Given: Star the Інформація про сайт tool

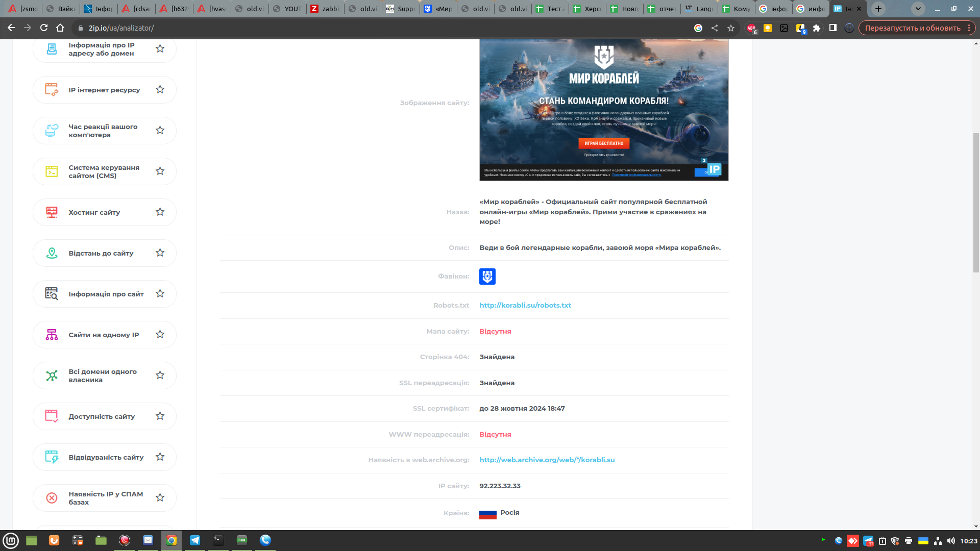Looking at the screenshot, I should pyautogui.click(x=160, y=294).
